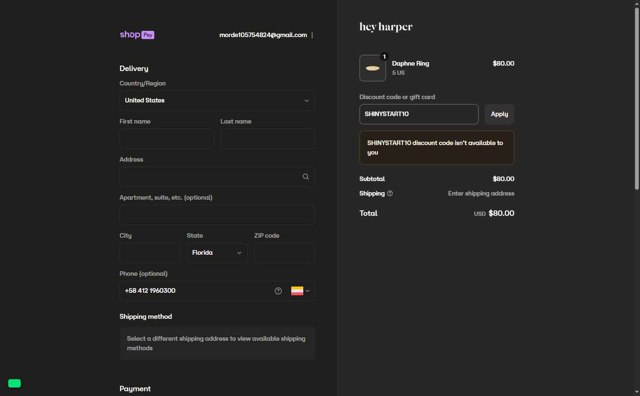The image size is (640, 396).
Task: Click the address search magnifier icon
Action: (x=306, y=177)
